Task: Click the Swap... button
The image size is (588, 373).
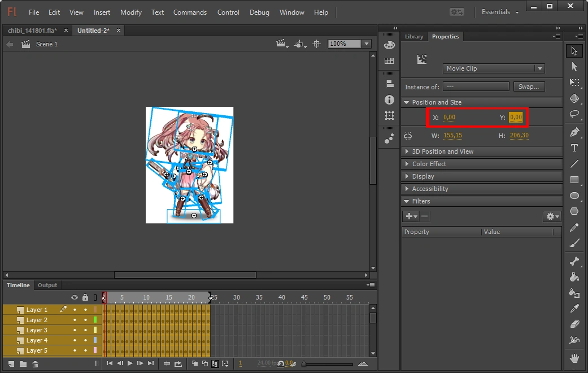Action: click(x=529, y=86)
